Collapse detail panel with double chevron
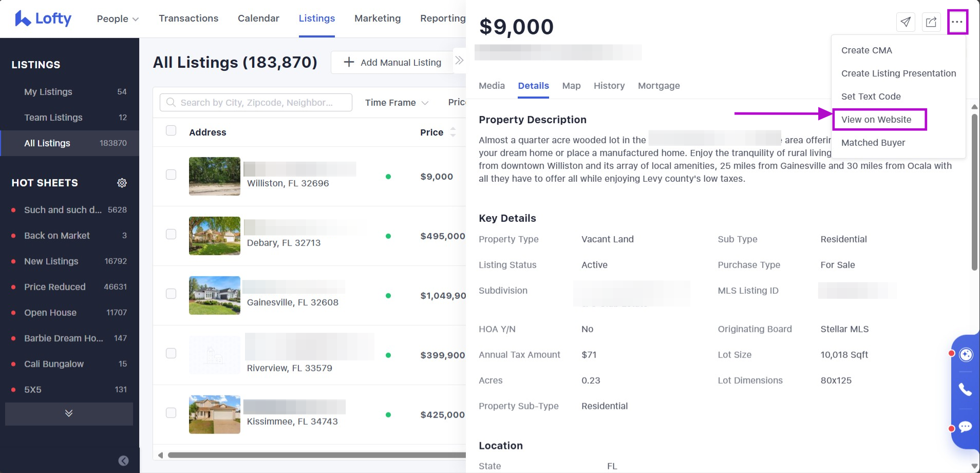Image resolution: width=980 pixels, height=473 pixels. coord(459,61)
